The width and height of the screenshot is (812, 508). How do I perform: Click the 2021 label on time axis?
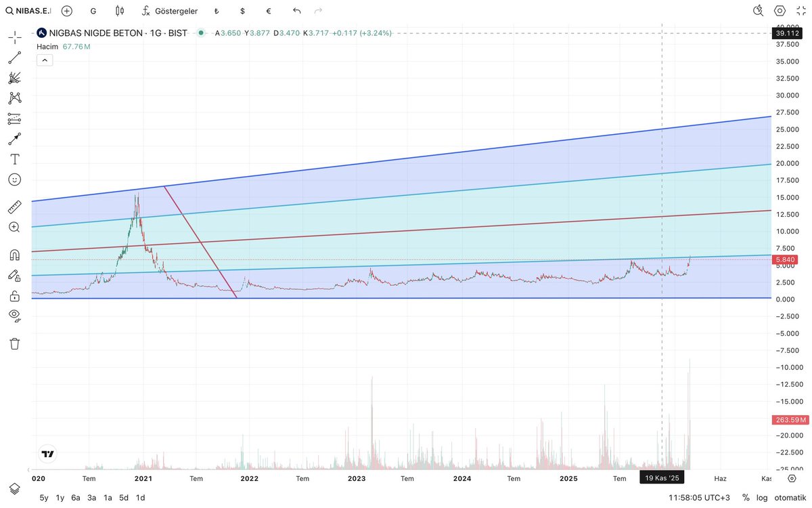click(x=143, y=478)
